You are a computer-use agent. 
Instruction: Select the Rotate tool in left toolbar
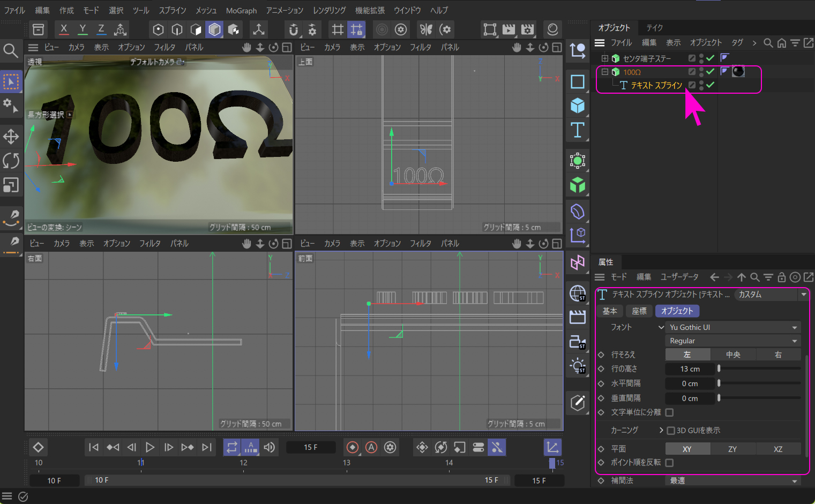(x=11, y=161)
